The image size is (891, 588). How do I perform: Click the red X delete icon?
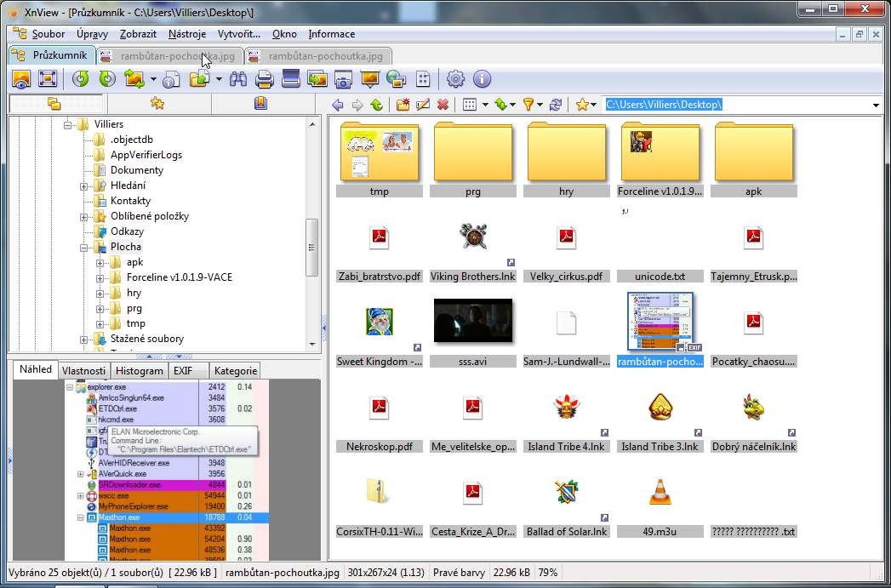[x=443, y=105]
